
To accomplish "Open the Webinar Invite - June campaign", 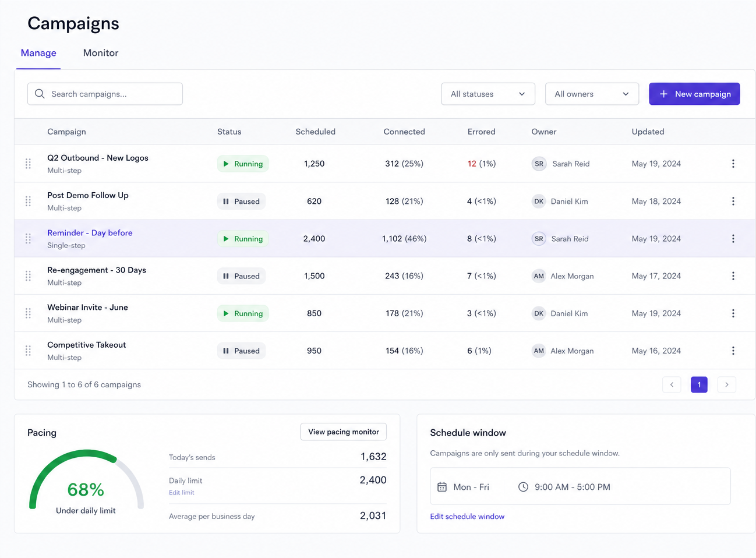I will click(x=87, y=308).
